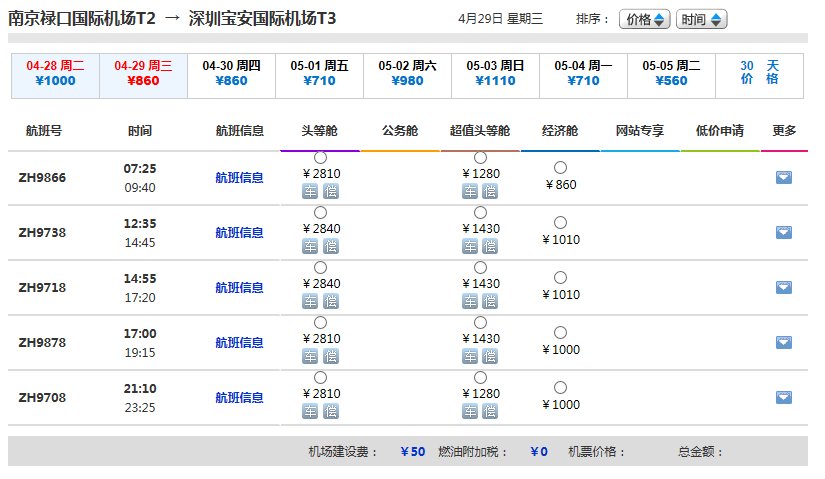Click the 车 icon under ZH9866 ¥1280 fare
Screen dimensions: 825x479
(470, 192)
